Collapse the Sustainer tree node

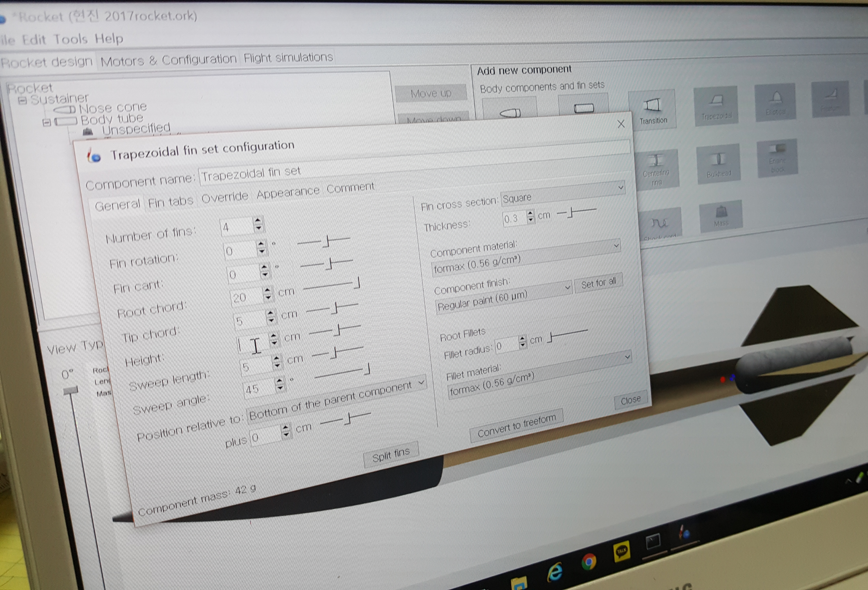tap(22, 100)
